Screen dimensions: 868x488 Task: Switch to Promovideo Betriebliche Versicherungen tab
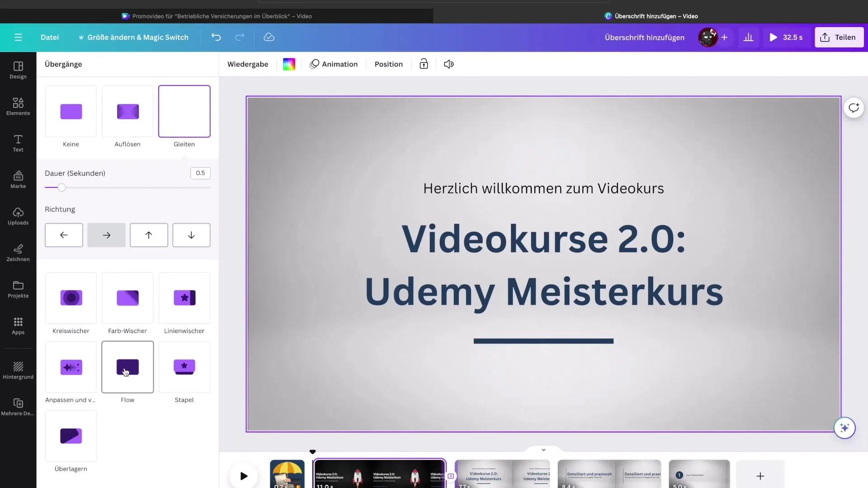coord(217,16)
